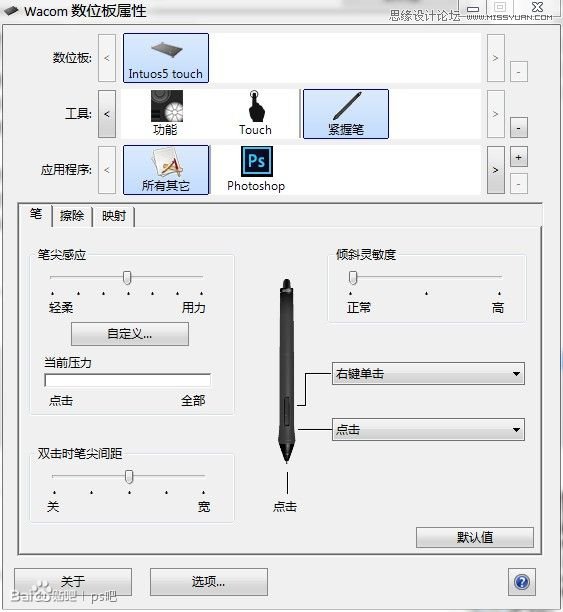Open the lower side-switch 点击 dropdown
This screenshot has height=612, width=563.
click(428, 430)
